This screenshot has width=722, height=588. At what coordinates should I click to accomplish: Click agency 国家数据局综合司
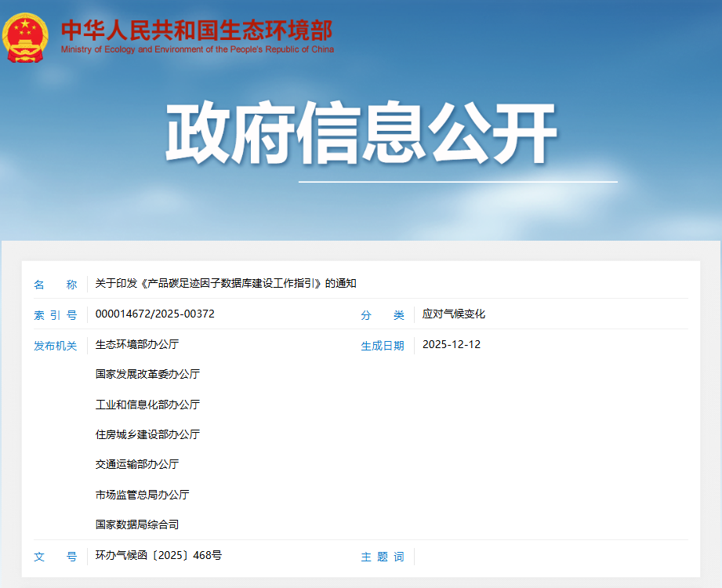[x=137, y=524]
